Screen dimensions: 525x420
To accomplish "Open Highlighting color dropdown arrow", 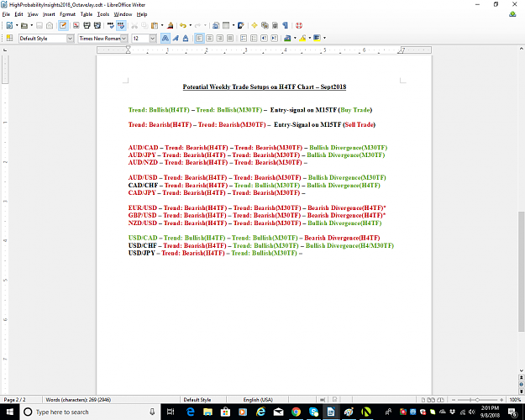I will tap(310, 38).
